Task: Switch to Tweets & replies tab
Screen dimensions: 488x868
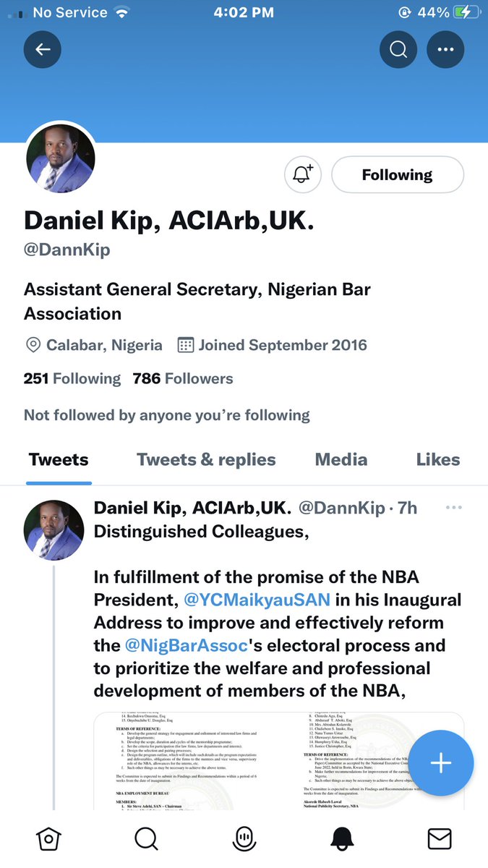Action: (206, 460)
